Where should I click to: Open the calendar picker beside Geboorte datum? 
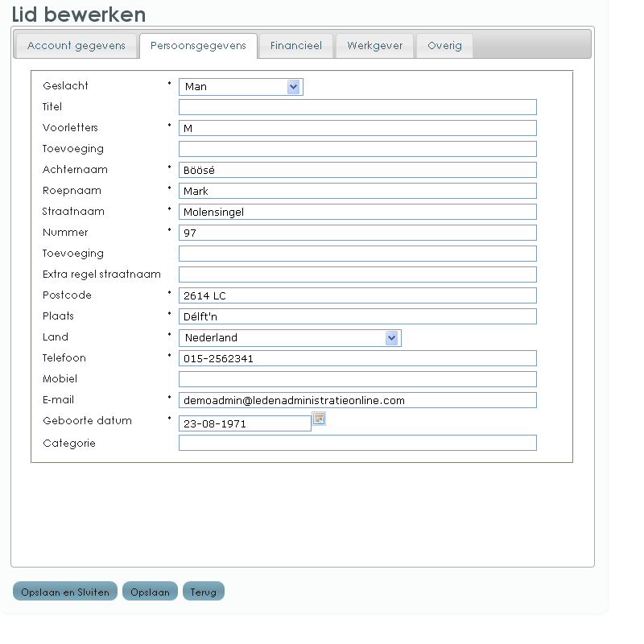pyautogui.click(x=318, y=419)
